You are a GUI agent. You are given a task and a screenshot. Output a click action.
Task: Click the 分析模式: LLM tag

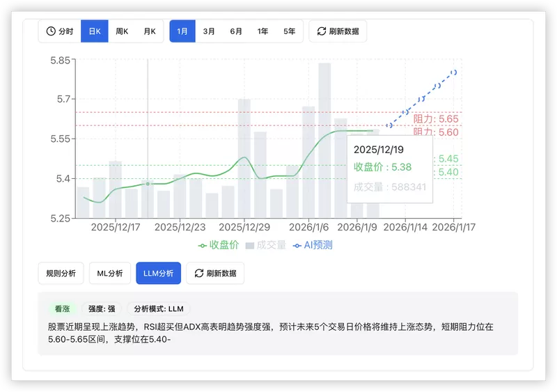159,309
